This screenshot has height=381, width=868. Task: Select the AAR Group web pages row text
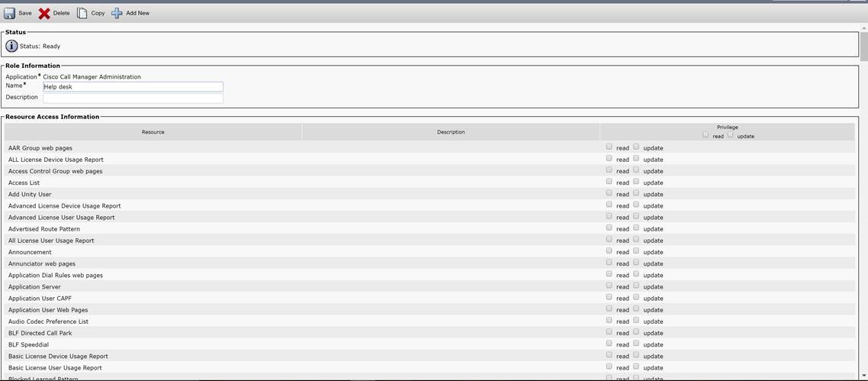tap(40, 148)
